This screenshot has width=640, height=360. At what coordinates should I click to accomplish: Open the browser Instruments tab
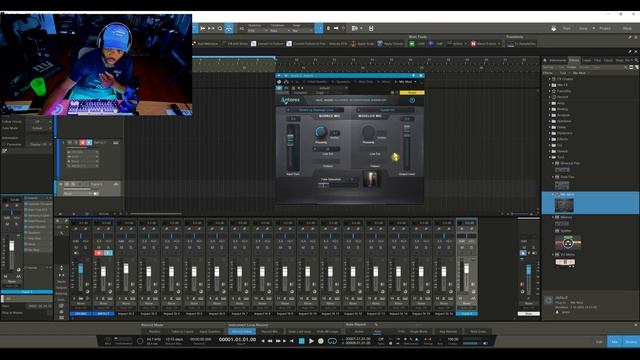pyautogui.click(x=558, y=60)
